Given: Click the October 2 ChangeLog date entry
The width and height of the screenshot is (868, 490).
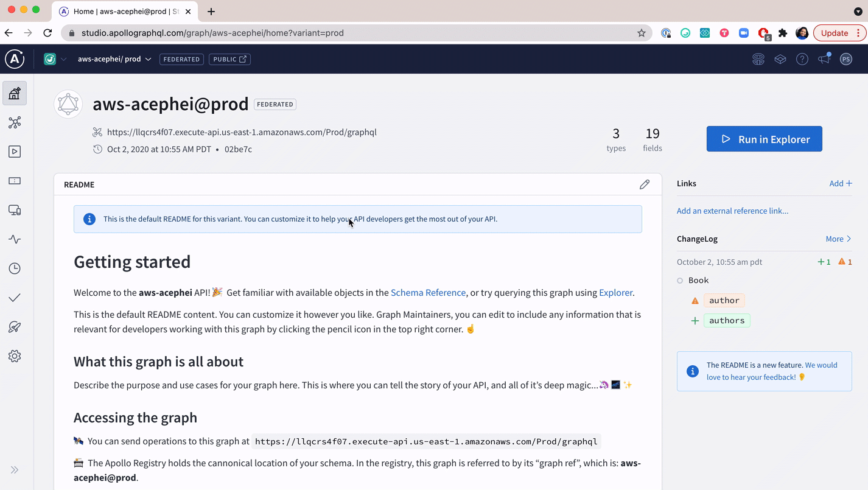Looking at the screenshot, I should [x=719, y=262].
